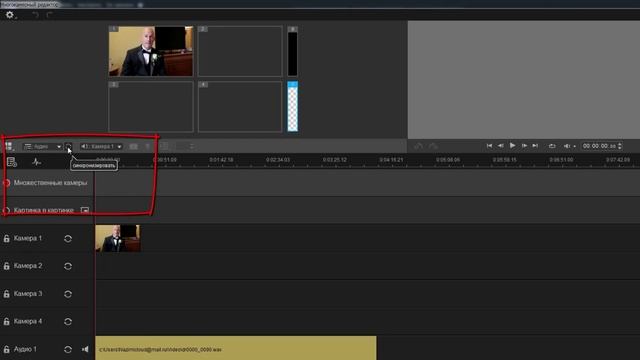Open the source manager icon
The image size is (640, 360).
[x=12, y=162]
